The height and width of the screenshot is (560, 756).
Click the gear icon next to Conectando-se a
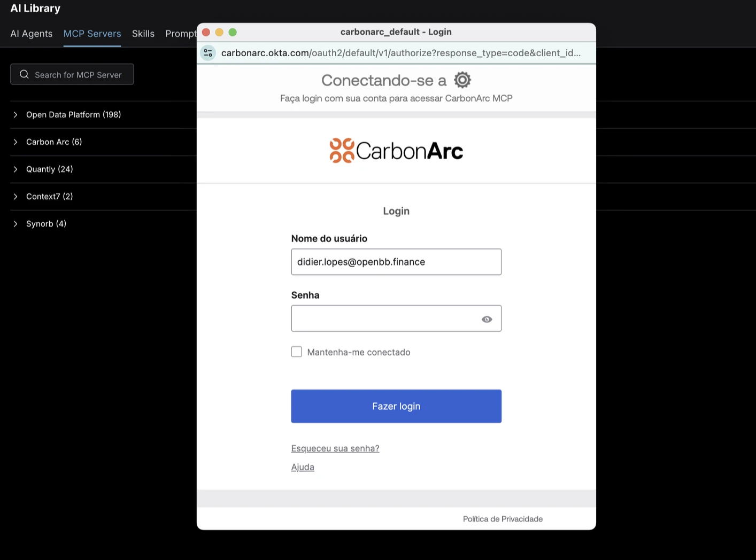pyautogui.click(x=461, y=80)
